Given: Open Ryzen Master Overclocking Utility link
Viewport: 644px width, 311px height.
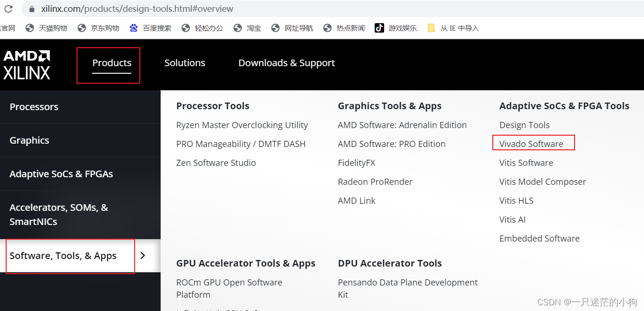Looking at the screenshot, I should click(x=242, y=125).
